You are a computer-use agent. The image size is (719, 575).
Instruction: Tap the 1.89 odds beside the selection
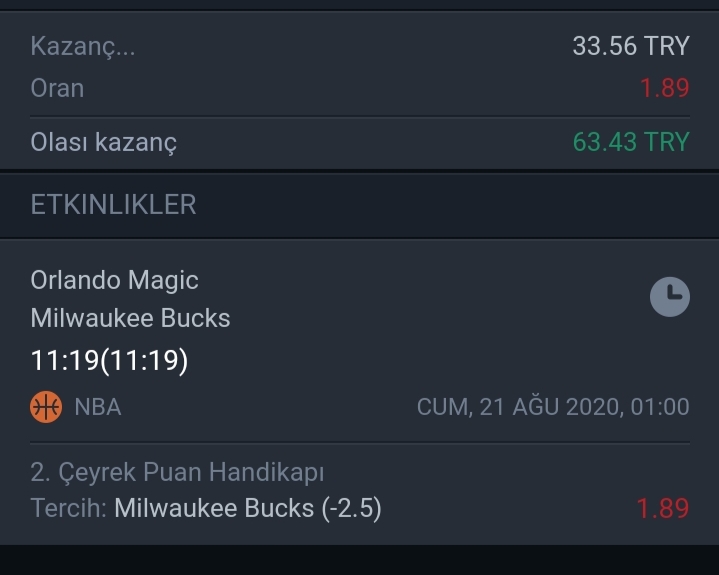coord(663,508)
